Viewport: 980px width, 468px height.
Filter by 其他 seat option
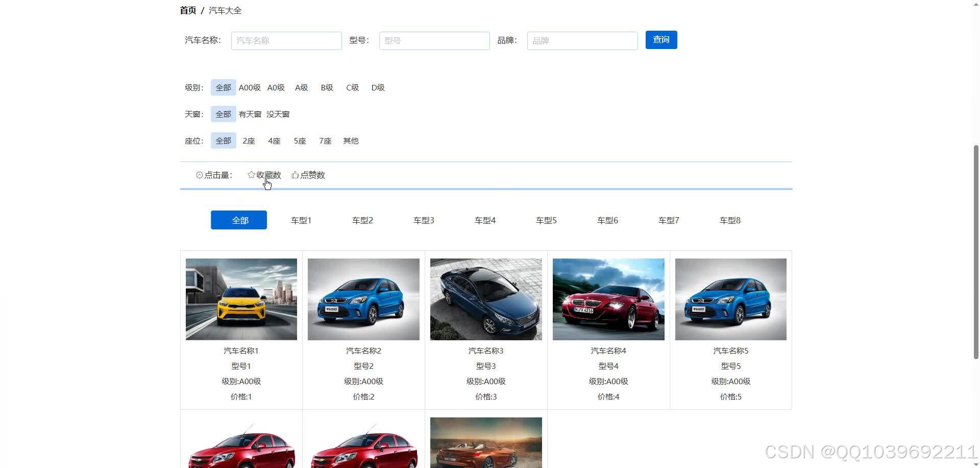(351, 141)
